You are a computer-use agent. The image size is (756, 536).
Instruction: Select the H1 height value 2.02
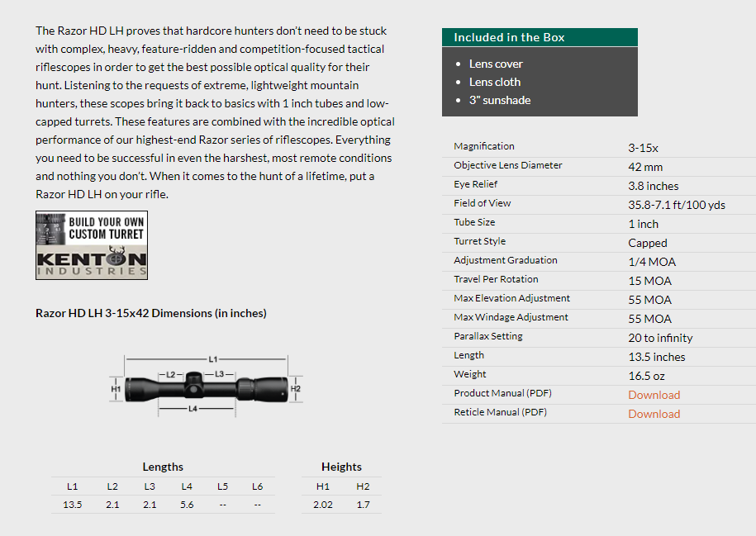(322, 505)
